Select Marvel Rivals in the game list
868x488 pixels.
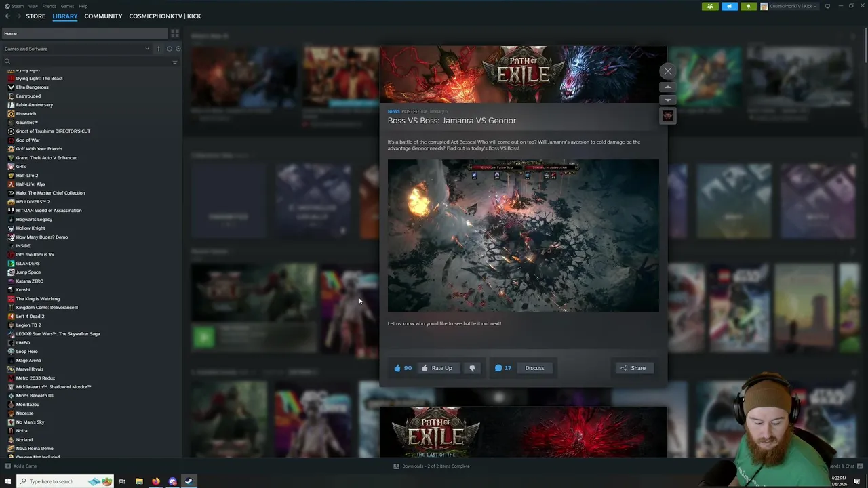(29, 369)
